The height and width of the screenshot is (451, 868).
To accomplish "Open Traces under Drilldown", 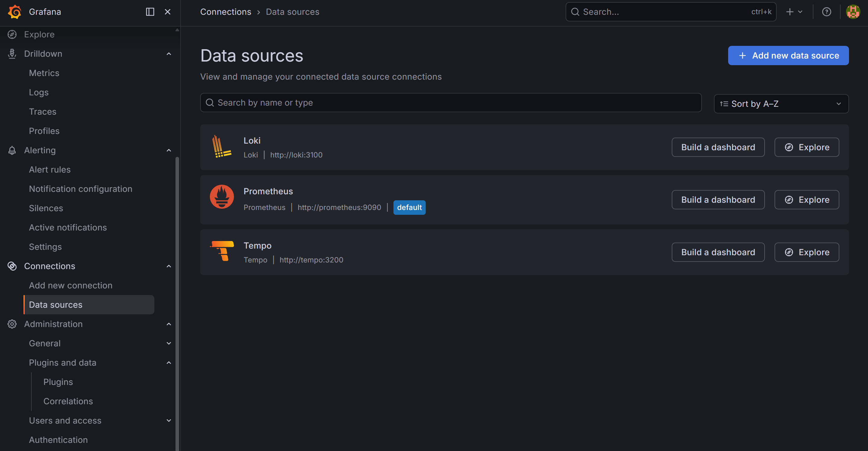I will point(43,112).
